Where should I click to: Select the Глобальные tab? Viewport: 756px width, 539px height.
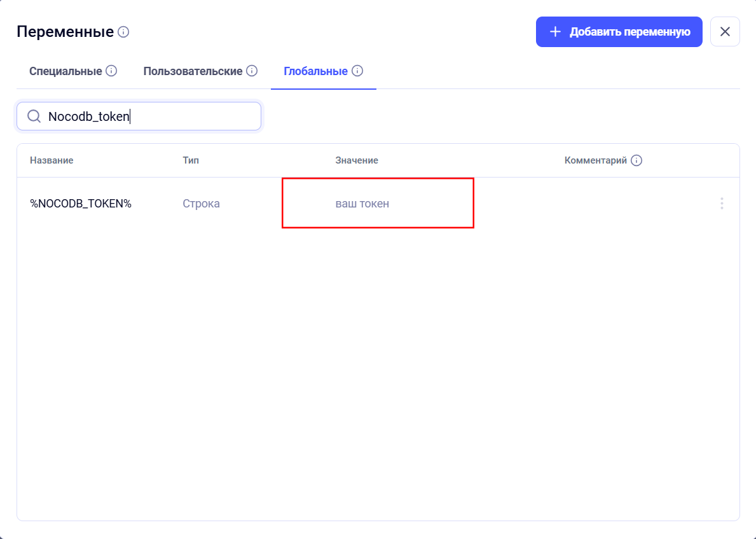pos(315,71)
